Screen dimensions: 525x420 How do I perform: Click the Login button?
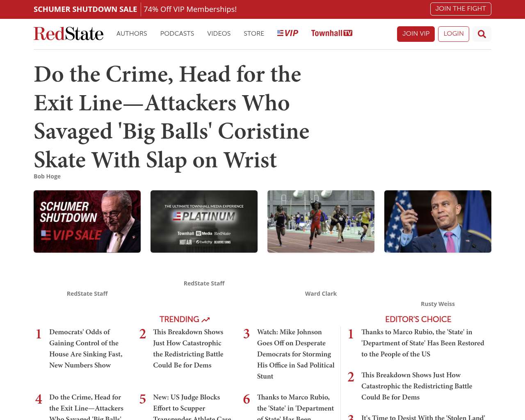tap(453, 34)
